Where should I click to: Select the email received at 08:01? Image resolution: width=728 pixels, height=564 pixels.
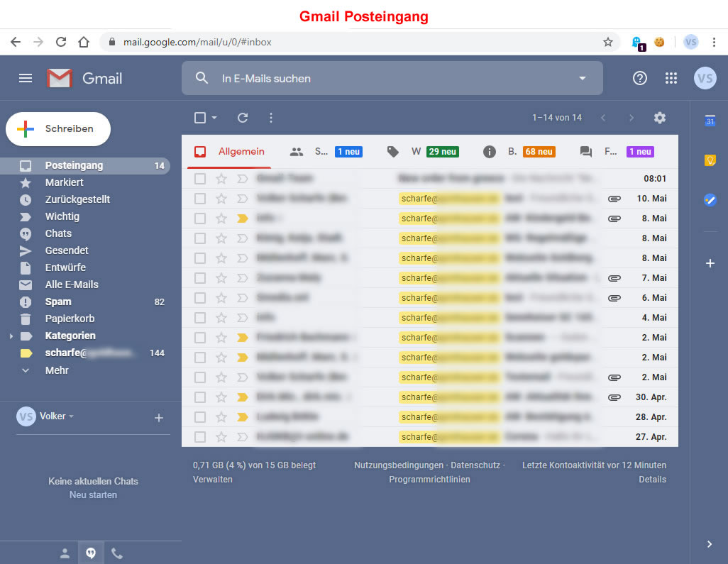coord(200,179)
